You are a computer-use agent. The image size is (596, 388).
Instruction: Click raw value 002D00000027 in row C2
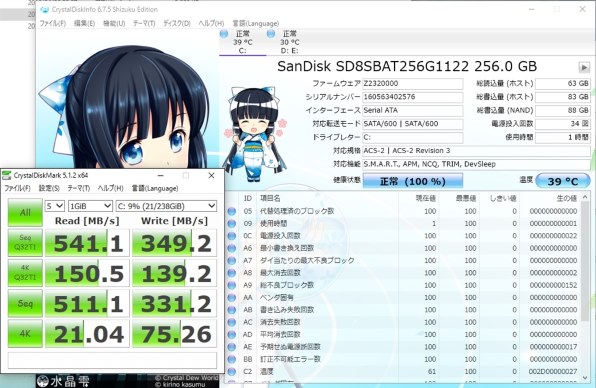(x=553, y=372)
